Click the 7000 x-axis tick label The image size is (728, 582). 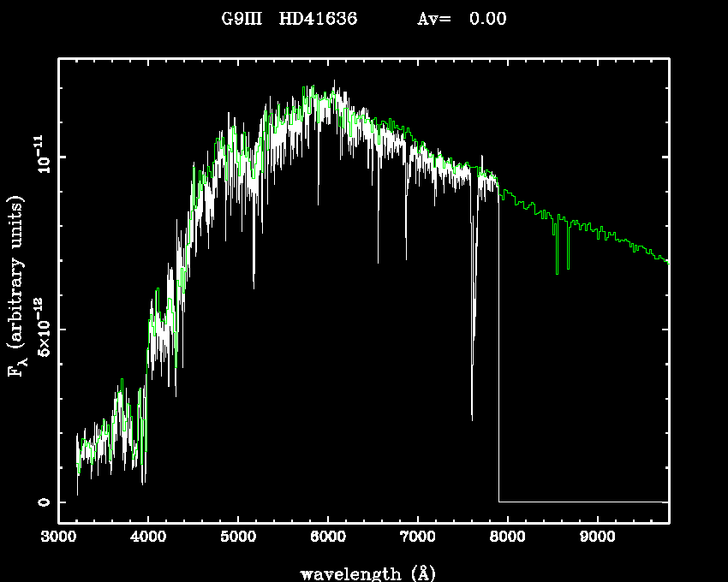click(417, 538)
